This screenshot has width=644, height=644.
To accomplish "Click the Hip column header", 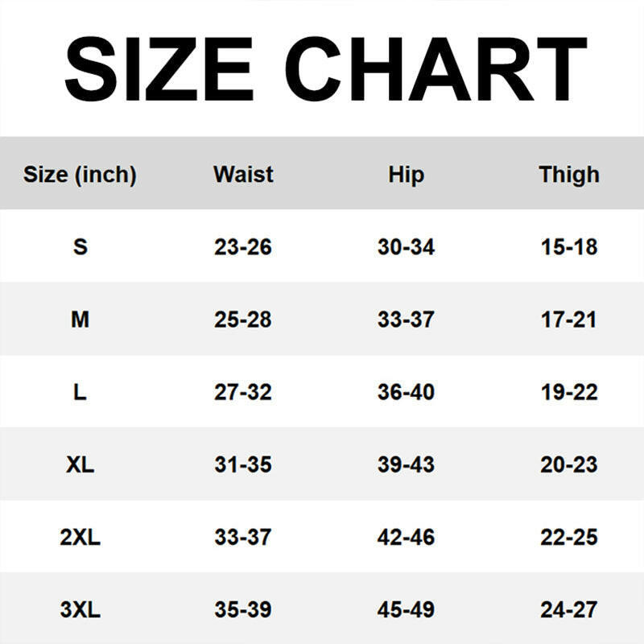I will pos(406,174).
